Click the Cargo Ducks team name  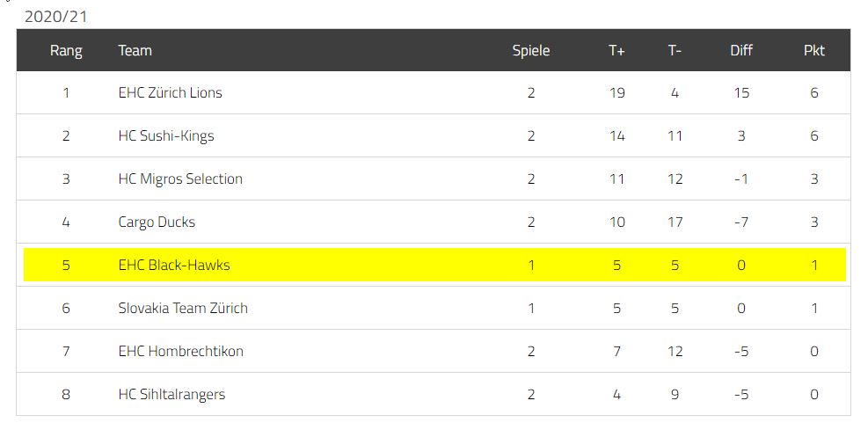[x=157, y=222]
